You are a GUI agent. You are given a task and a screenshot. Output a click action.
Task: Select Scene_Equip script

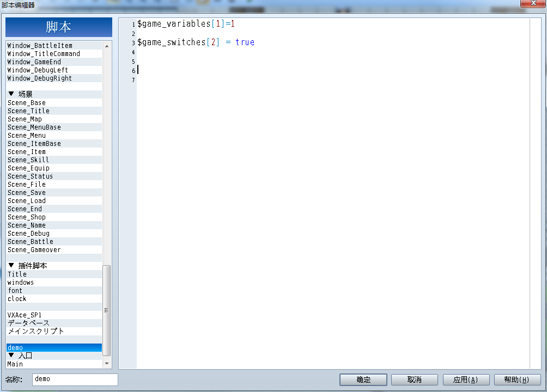54,168
